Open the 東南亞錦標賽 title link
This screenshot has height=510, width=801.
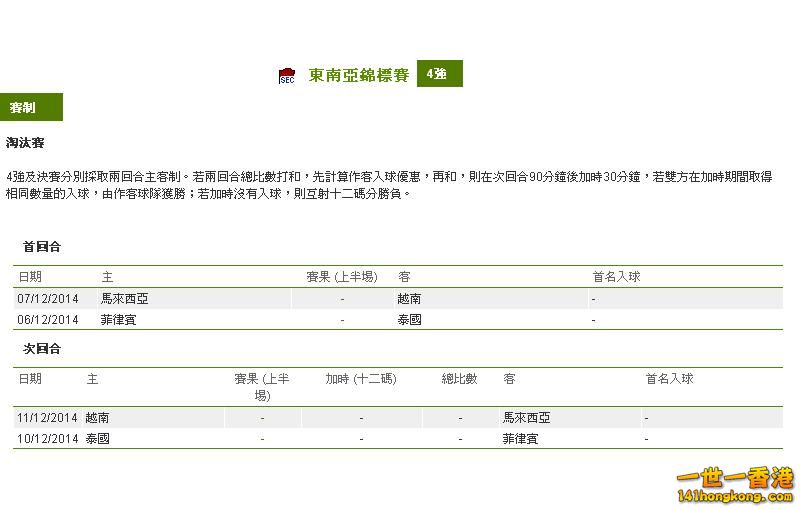359,75
